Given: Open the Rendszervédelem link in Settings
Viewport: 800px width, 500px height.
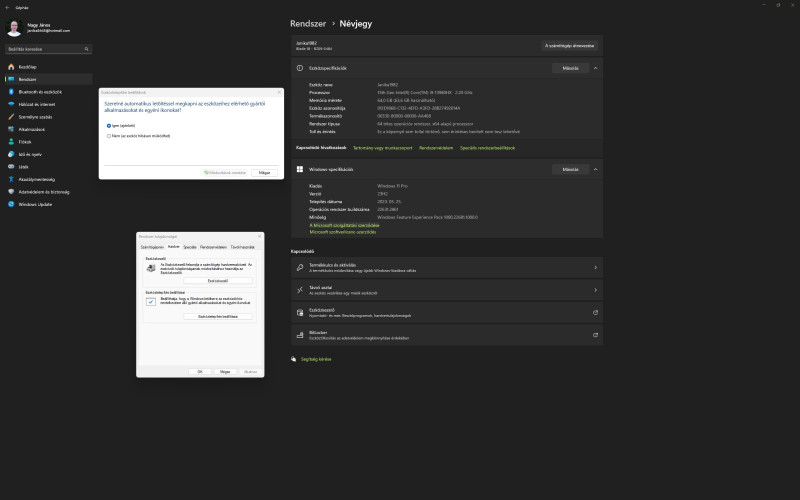Looking at the screenshot, I should [x=436, y=148].
